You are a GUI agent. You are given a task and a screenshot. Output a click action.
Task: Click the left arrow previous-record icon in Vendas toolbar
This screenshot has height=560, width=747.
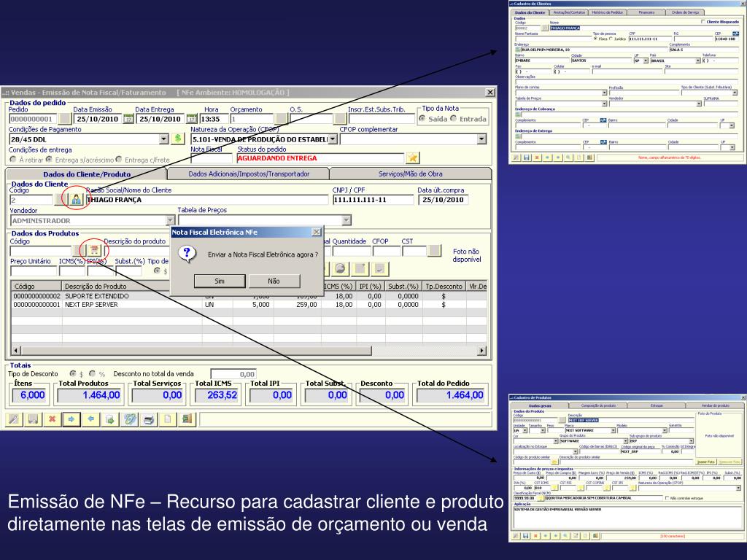(x=90, y=419)
